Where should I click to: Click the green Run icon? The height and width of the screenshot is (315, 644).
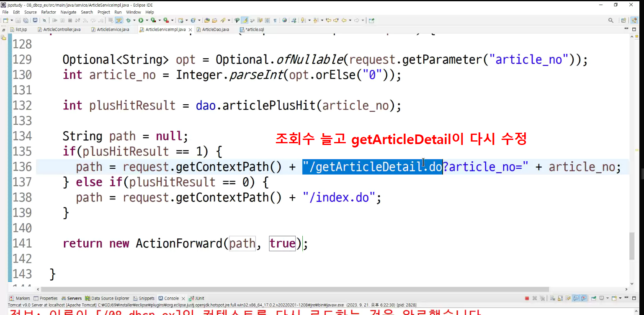click(141, 20)
